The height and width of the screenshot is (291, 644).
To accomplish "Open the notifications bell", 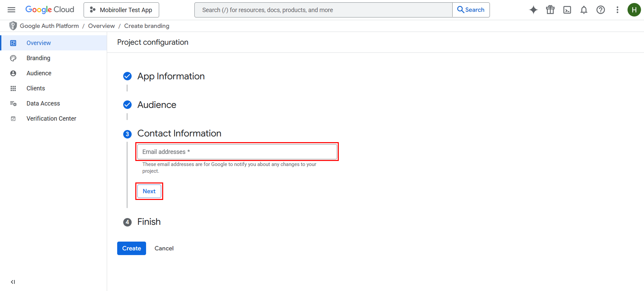I will click(x=584, y=10).
